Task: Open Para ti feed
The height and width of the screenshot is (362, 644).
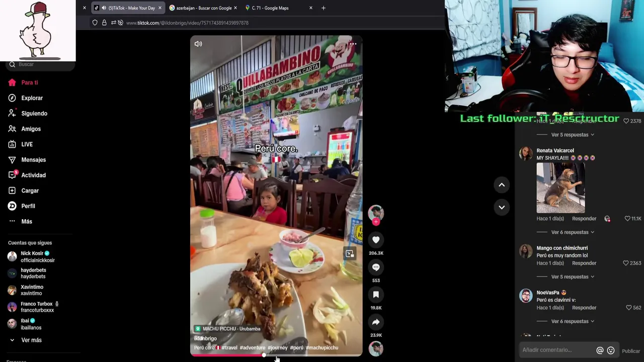Action: pyautogui.click(x=29, y=82)
